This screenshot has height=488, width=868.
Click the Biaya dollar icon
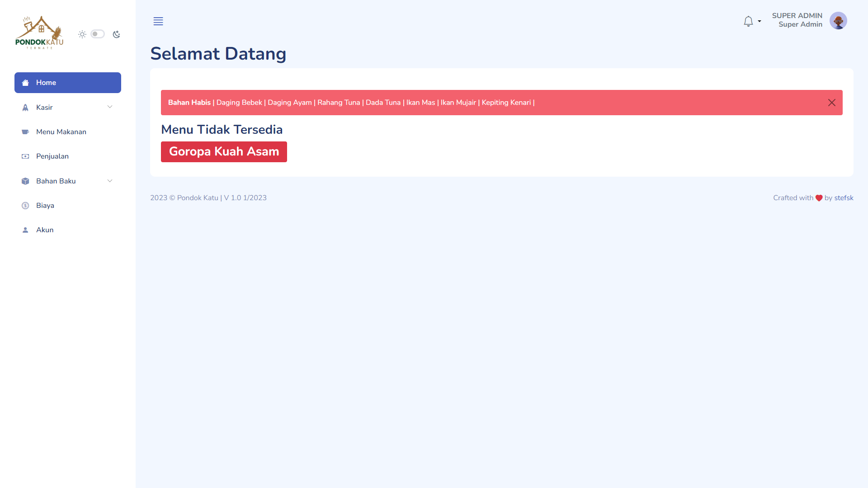pos(25,206)
